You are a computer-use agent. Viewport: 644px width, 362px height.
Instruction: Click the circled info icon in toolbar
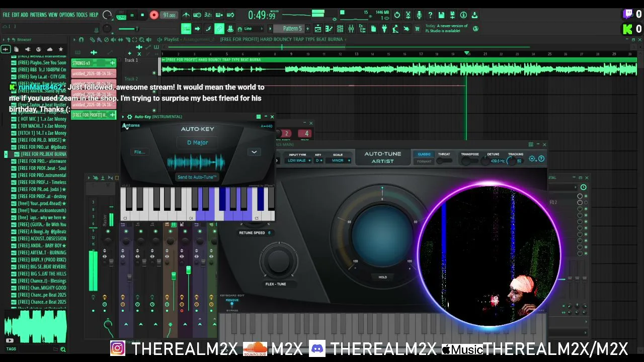(x=463, y=15)
